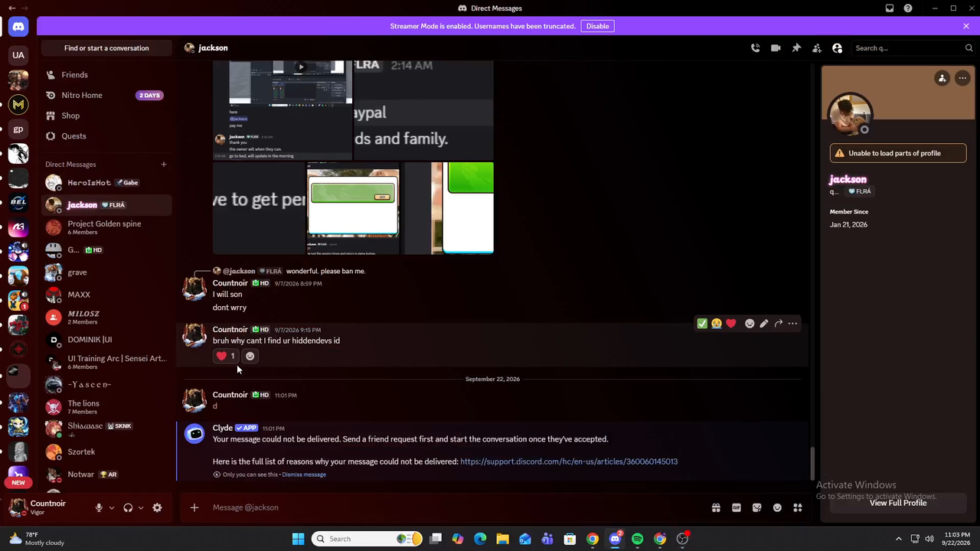The width and height of the screenshot is (980, 551).
Task: Toggle the heart reaction with count 1
Action: tap(225, 356)
